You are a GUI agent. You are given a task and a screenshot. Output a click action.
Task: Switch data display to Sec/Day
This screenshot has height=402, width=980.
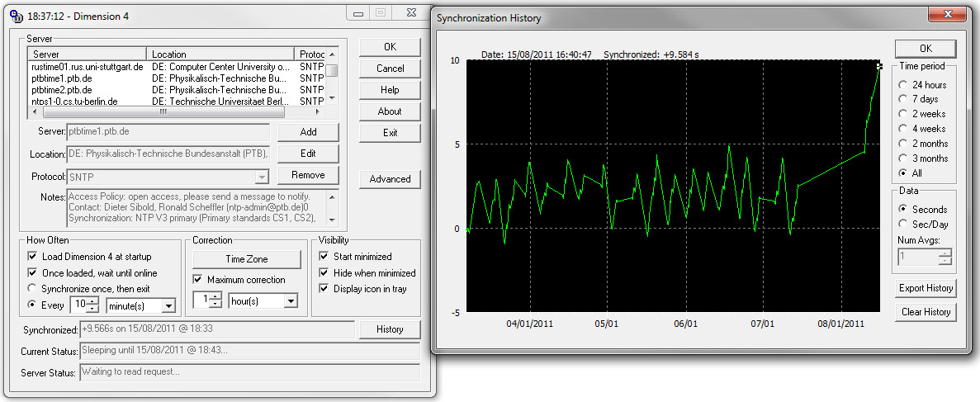pos(905,225)
